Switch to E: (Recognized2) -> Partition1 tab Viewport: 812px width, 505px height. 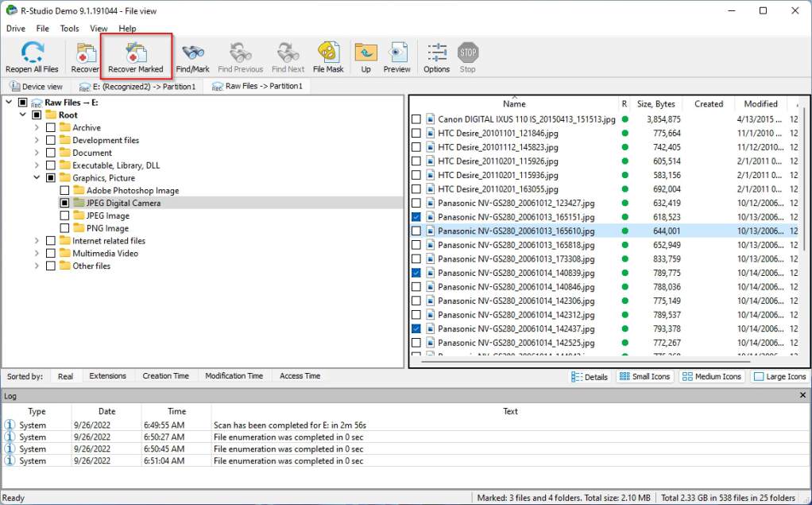point(137,87)
